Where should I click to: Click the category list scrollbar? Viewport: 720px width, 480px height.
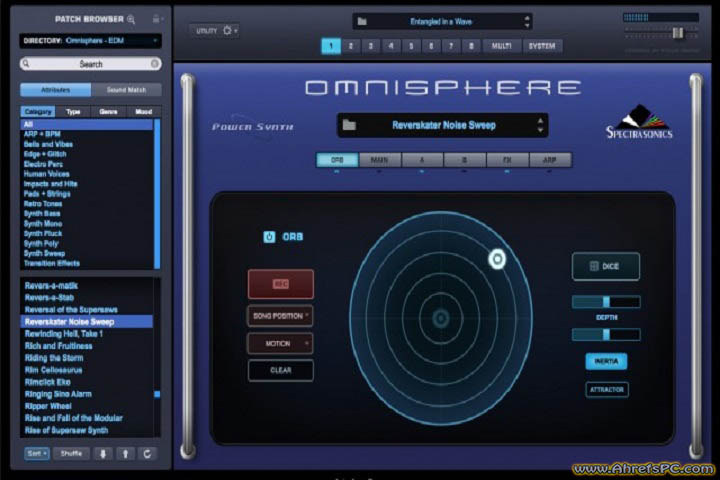pyautogui.click(x=157, y=194)
